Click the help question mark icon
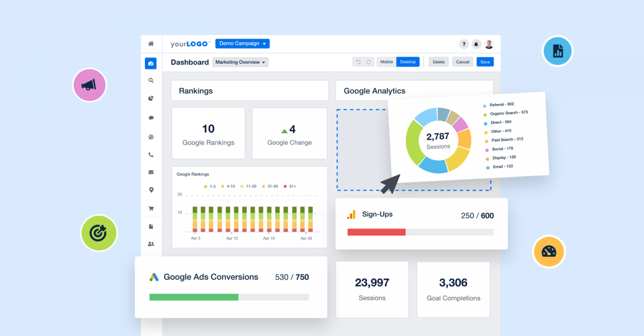Viewport: 644px width, 336px height. coord(464,44)
